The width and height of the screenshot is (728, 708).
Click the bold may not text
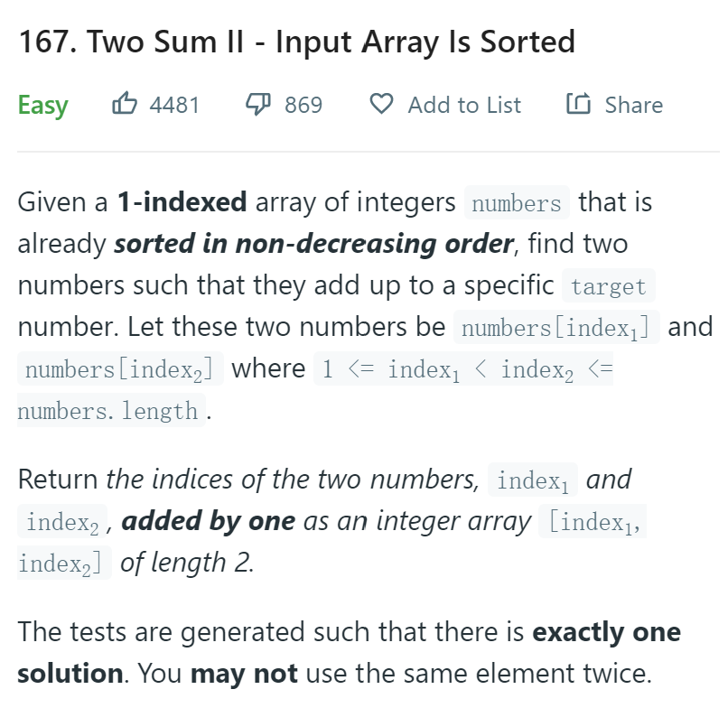point(244,673)
